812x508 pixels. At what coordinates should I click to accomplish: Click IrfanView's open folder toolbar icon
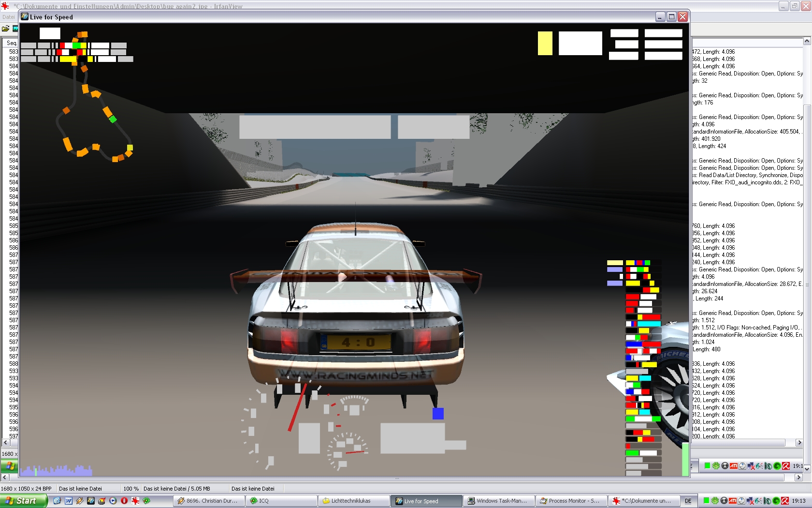click(6, 29)
